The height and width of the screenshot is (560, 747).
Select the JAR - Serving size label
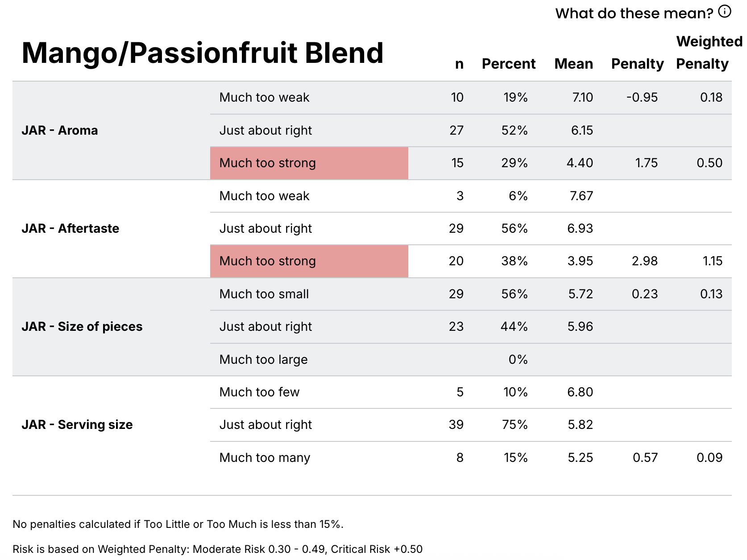[77, 424]
